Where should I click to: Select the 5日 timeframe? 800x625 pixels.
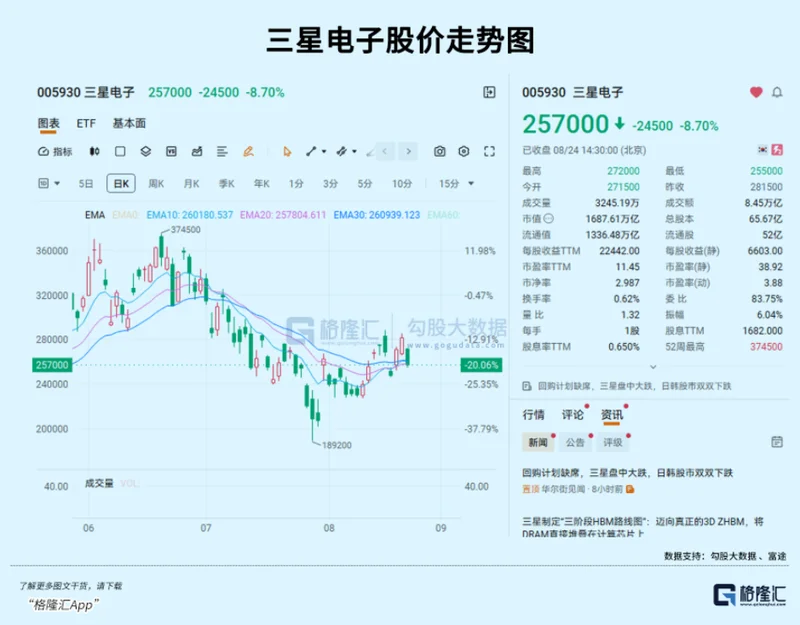pos(86,184)
